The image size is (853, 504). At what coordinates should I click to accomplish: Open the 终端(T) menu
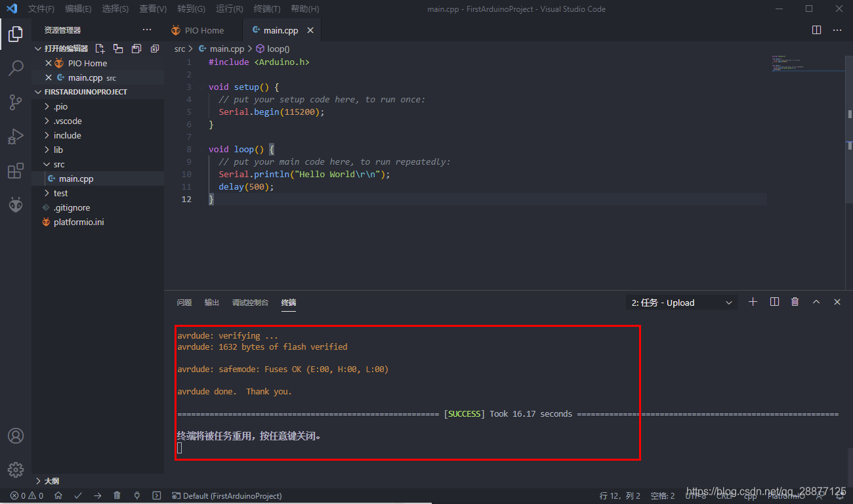[266, 9]
